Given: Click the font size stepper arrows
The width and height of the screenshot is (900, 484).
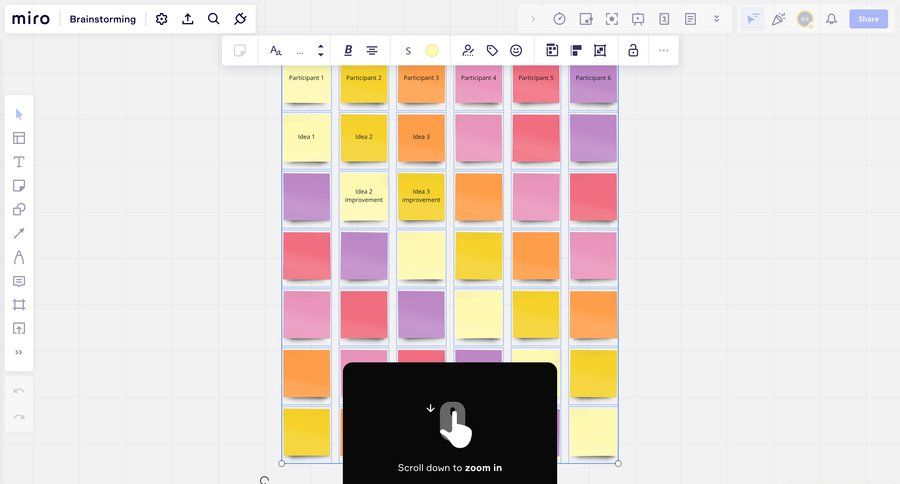Looking at the screenshot, I should point(321,51).
